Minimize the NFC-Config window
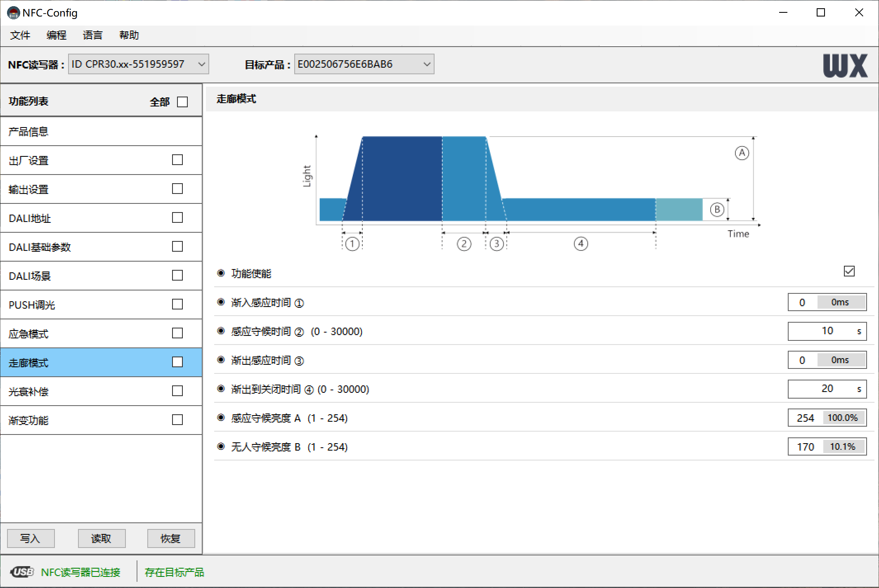879x588 pixels. pos(783,12)
